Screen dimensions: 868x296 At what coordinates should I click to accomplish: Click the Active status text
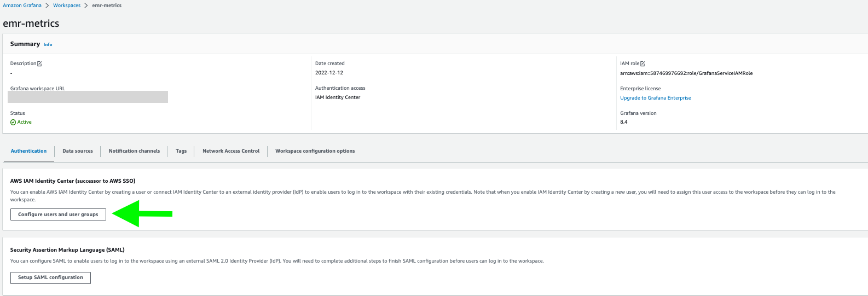point(25,122)
